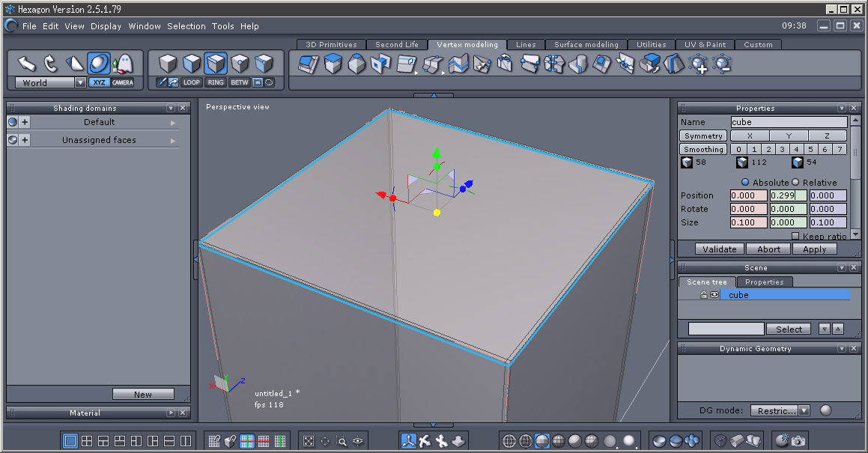This screenshot has height=453, width=868.
Task: Use lasso selection icon
Action: 269,82
